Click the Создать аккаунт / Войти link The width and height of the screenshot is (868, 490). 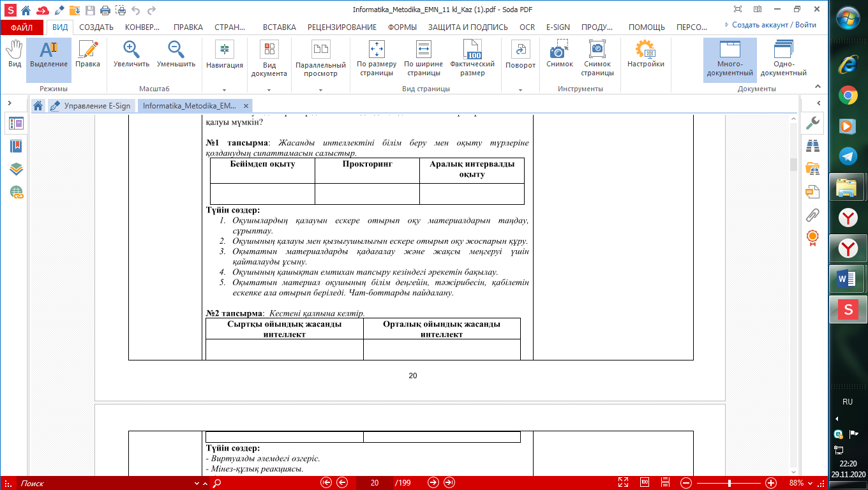774,26
